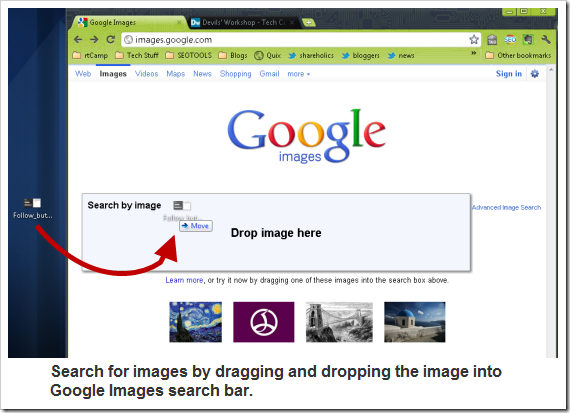Image resolution: width=570 pixels, height=413 pixels.
Task: Go to Google News
Action: (x=202, y=74)
